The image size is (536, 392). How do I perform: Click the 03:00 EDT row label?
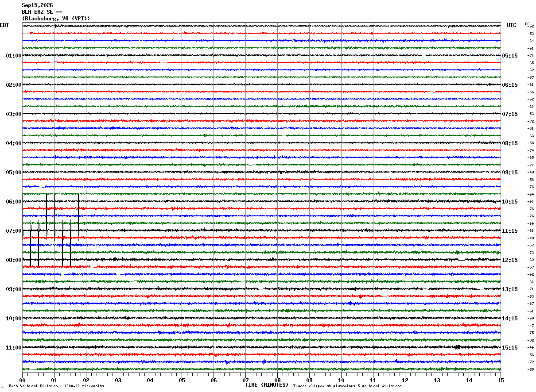coord(14,114)
